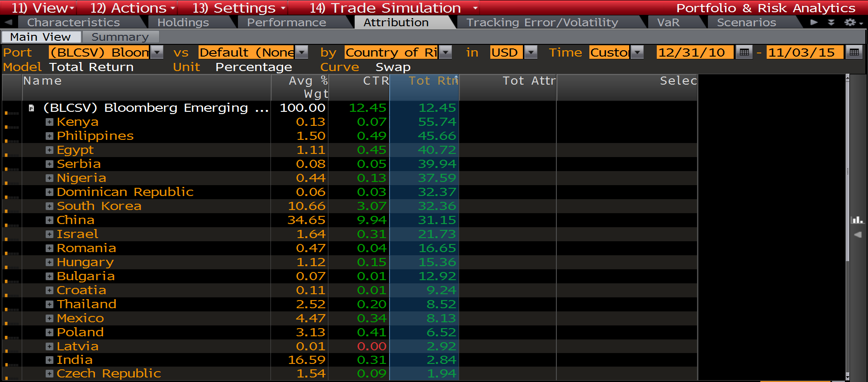Click the scrollbar down arrow
The image size is (868, 382).
click(x=848, y=377)
